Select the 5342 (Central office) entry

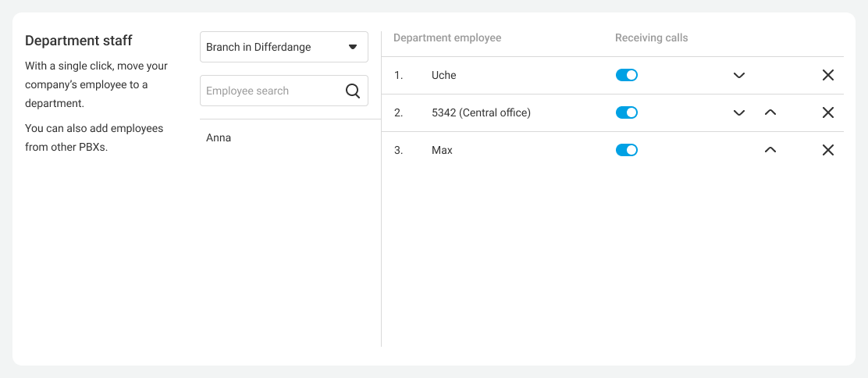coord(481,112)
